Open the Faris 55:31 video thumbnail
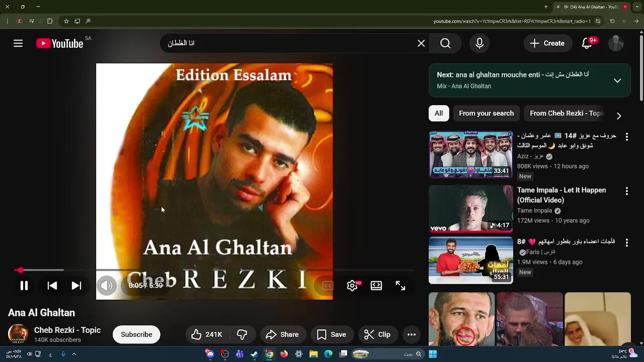The width and height of the screenshot is (644, 362). (471, 260)
